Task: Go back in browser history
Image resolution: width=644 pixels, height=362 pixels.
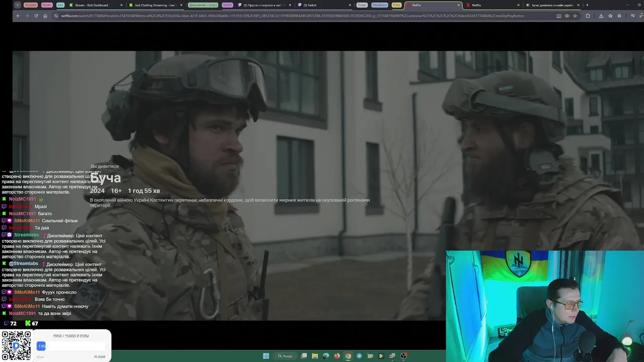Action: (18, 16)
